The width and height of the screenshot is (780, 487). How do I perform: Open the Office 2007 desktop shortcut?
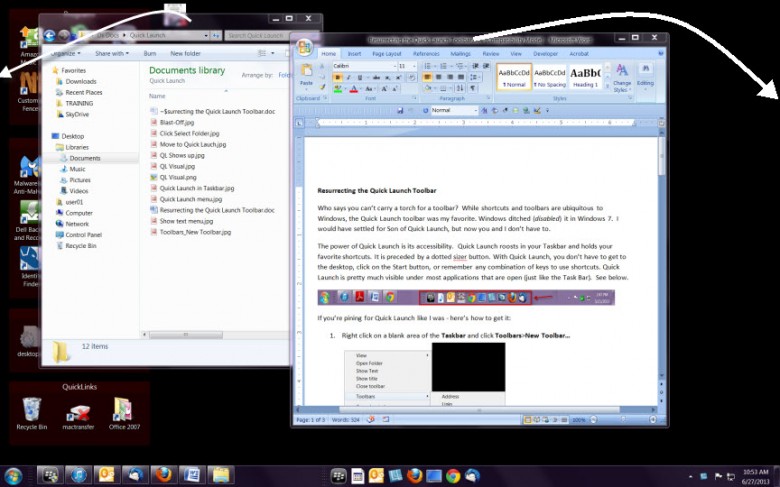point(124,413)
